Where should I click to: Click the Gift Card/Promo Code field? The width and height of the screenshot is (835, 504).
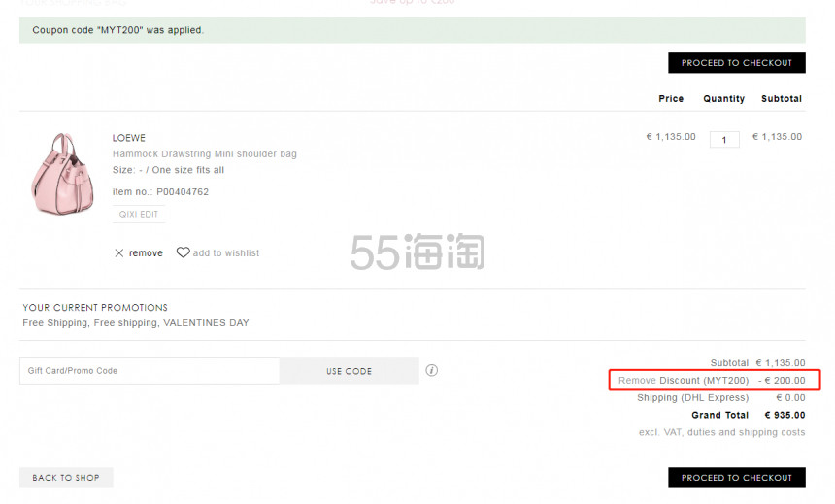point(150,371)
